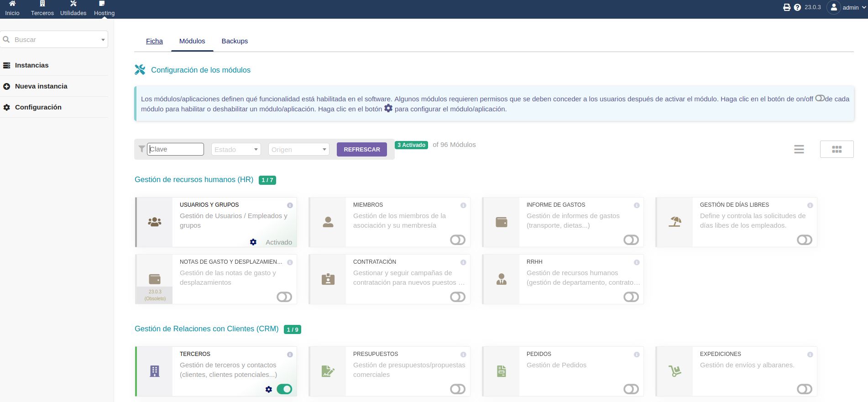The height and width of the screenshot is (402, 868).
Task: Click the 1 / 7 HR count badge
Action: click(267, 180)
